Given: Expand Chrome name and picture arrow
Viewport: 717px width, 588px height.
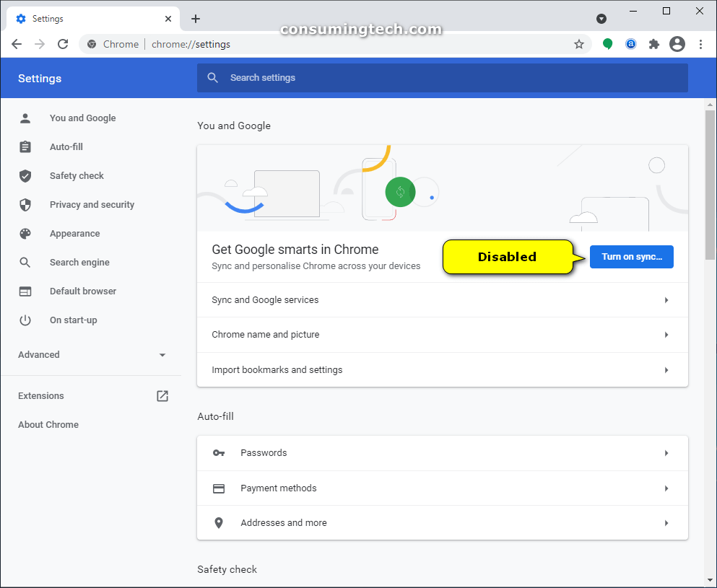Looking at the screenshot, I should point(666,335).
